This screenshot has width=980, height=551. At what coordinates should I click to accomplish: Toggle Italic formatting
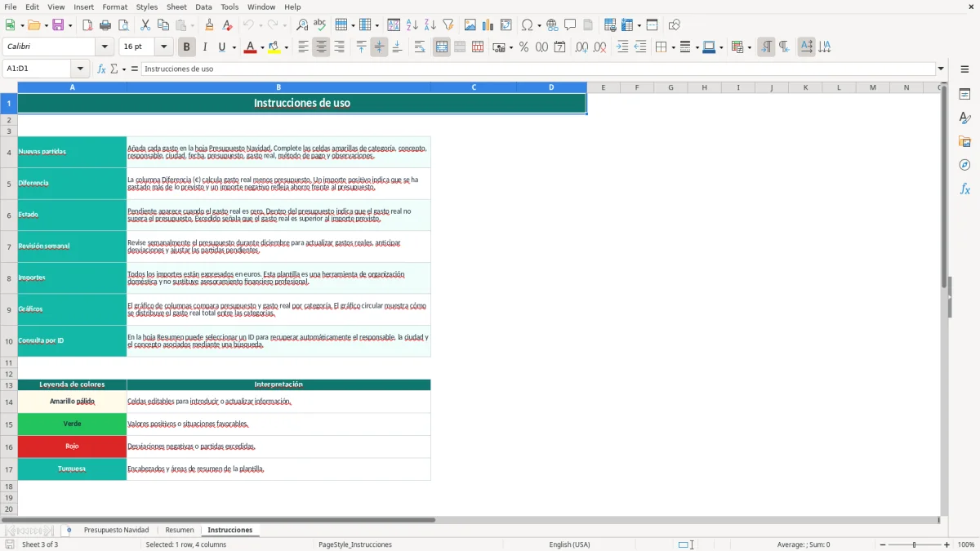pyautogui.click(x=204, y=47)
